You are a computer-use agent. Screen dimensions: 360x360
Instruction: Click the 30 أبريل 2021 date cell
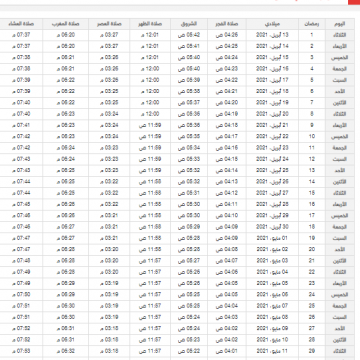tap(272, 227)
